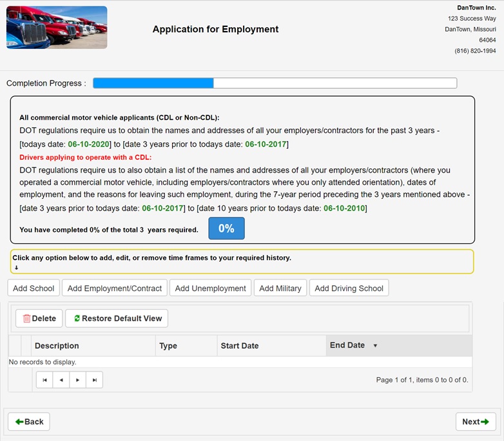Click the Add Driving School button
Image resolution: width=504 pixels, height=441 pixels.
pyautogui.click(x=349, y=288)
